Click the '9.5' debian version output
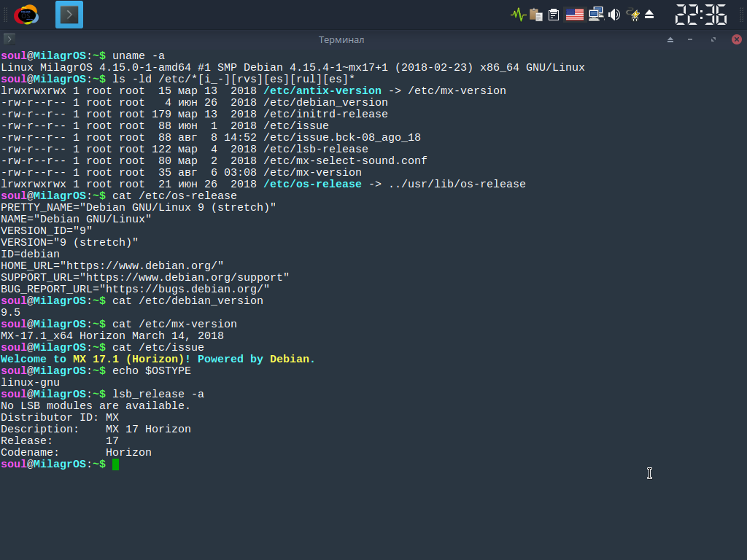This screenshot has height=560, width=747. coord(10,312)
